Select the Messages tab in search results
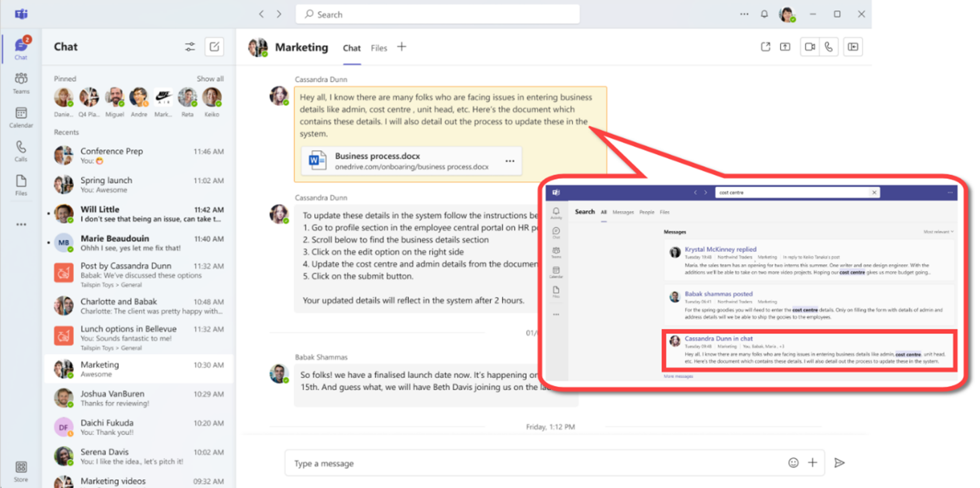The image size is (980, 488). coord(623,212)
